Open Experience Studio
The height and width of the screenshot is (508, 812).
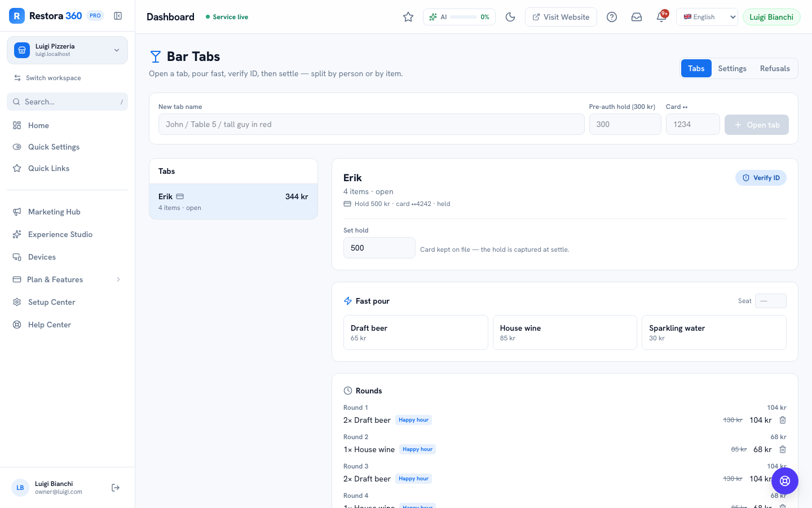(67, 234)
